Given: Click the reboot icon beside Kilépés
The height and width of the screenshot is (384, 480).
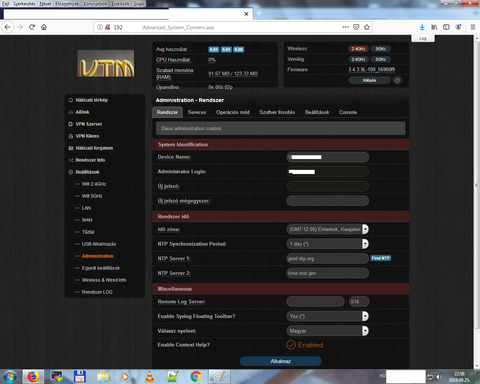Looking at the screenshot, I should [x=397, y=80].
